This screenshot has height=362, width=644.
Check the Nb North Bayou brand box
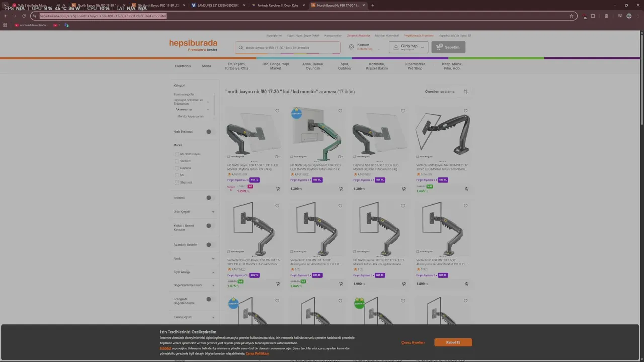(x=177, y=154)
